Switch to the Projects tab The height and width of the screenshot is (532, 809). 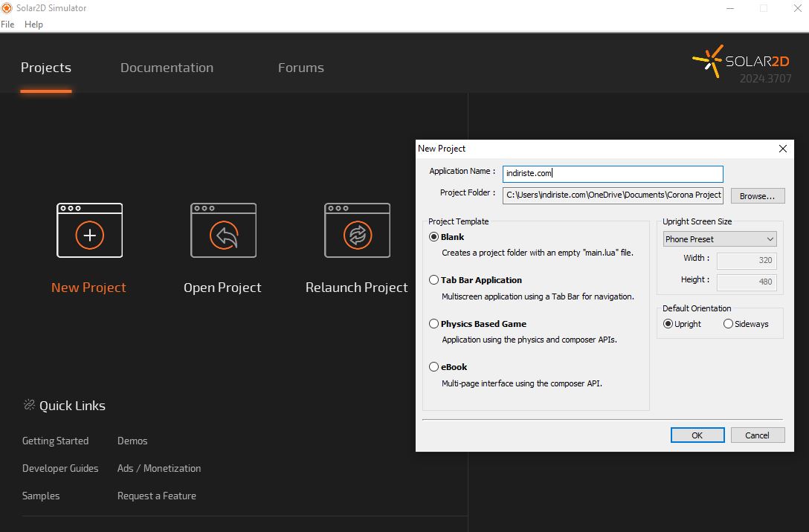coord(46,68)
